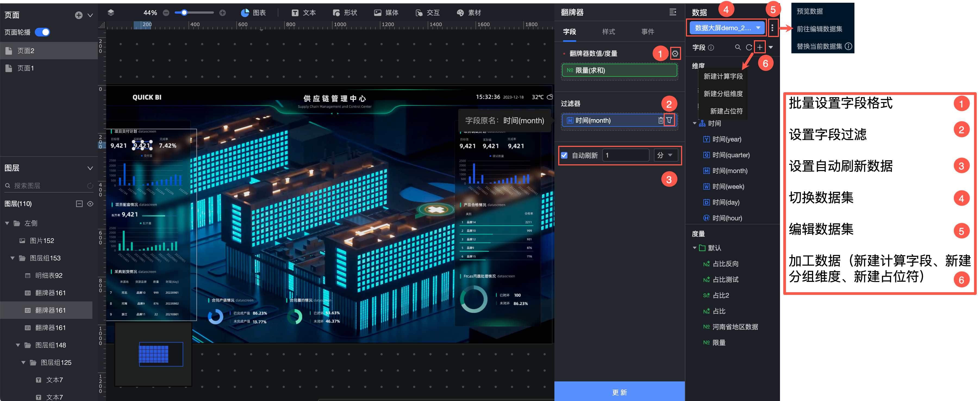Open the 文本 text menu

pyautogui.click(x=304, y=13)
